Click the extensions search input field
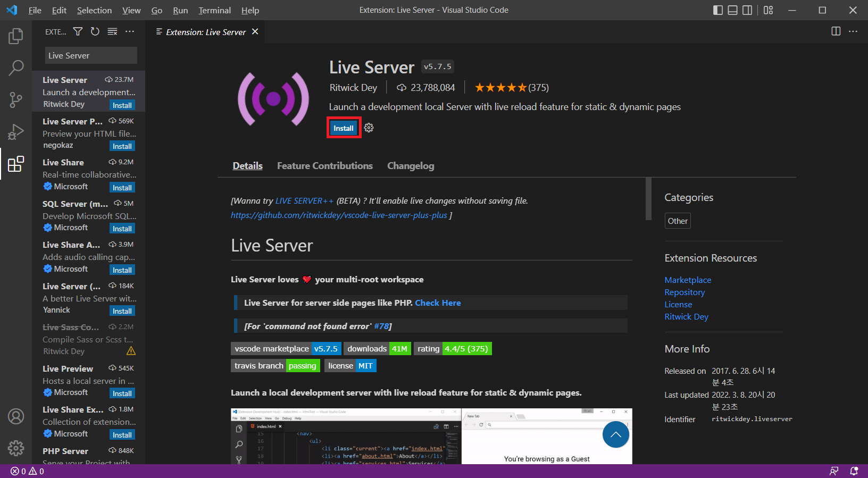 91,55
